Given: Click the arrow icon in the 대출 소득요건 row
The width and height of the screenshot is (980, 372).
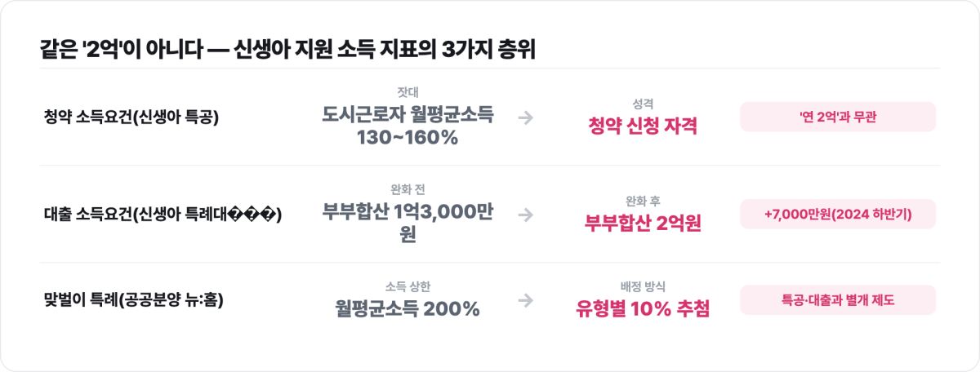Looking at the screenshot, I should pos(526,215).
